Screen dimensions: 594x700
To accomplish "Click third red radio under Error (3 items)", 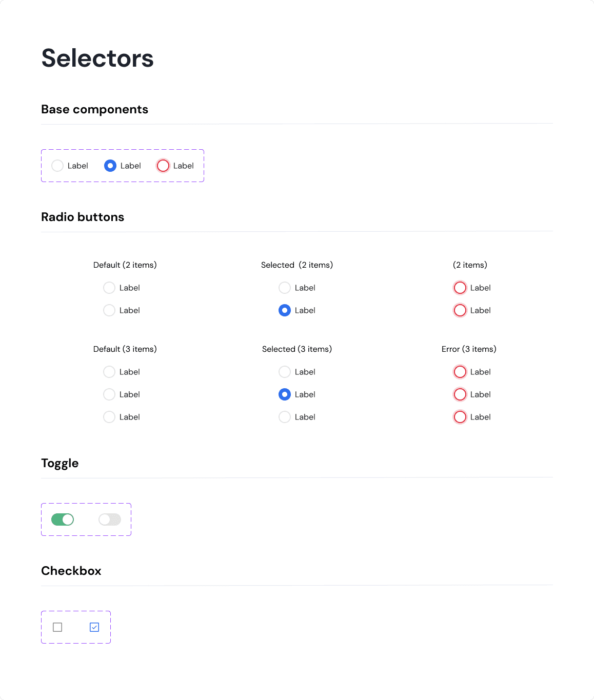I will (460, 417).
